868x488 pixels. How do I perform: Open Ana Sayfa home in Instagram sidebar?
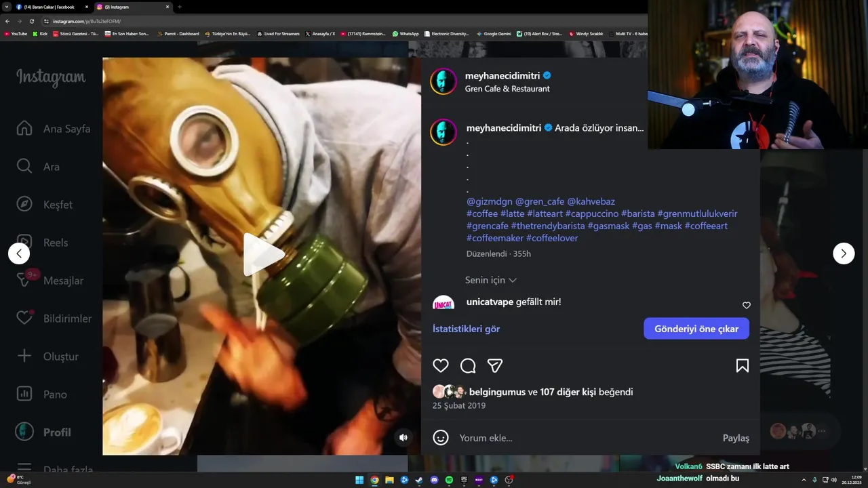point(53,129)
